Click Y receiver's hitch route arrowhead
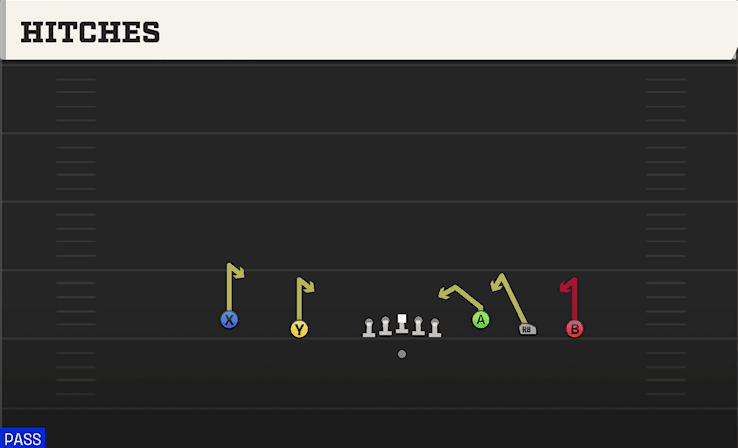This screenshot has height=448, width=738. (x=308, y=285)
